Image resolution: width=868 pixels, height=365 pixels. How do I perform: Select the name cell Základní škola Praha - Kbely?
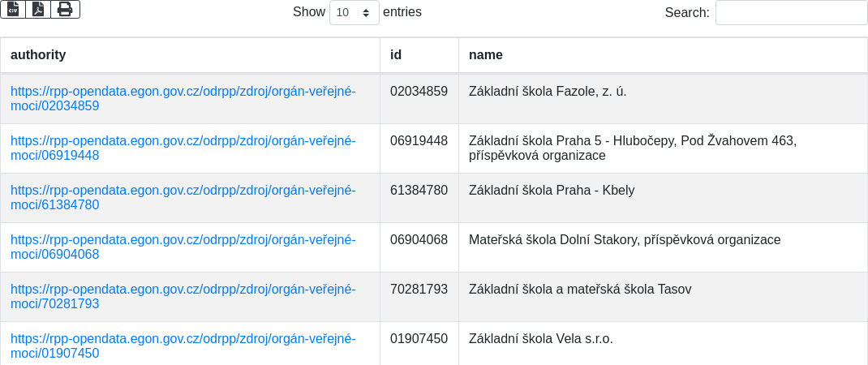pos(552,191)
